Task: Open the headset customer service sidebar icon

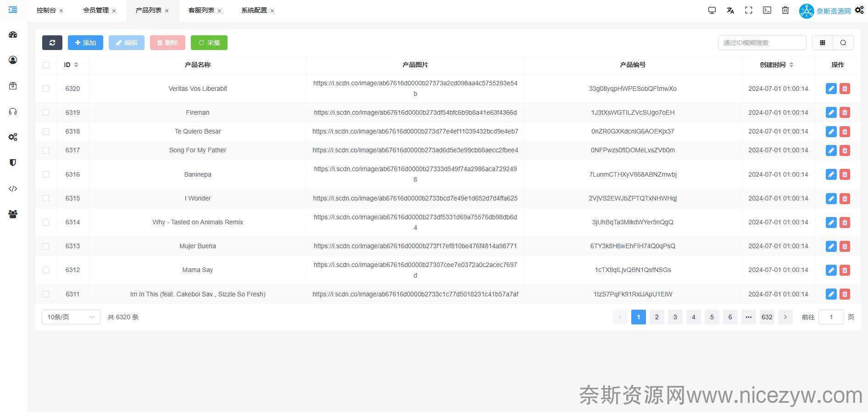Action: [13, 111]
